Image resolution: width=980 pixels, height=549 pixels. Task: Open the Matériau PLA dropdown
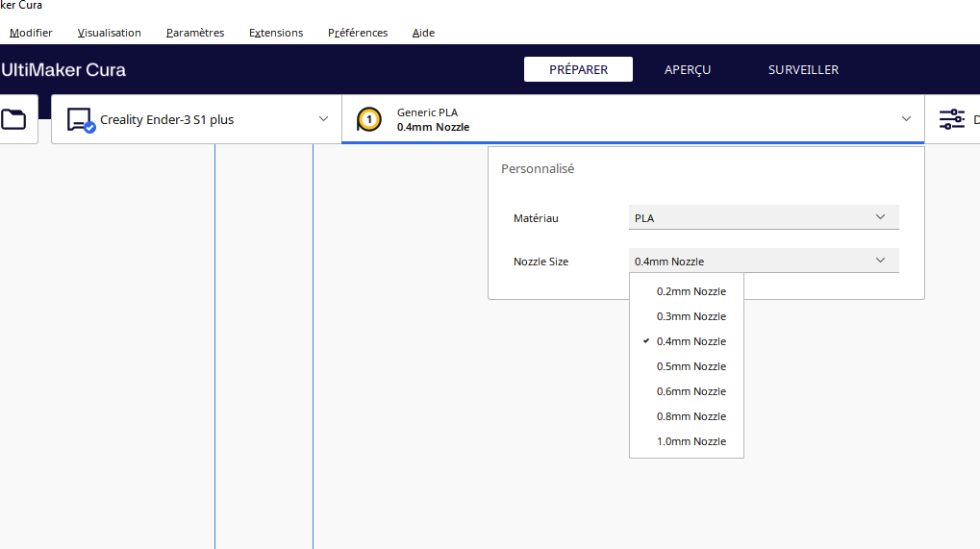click(763, 217)
